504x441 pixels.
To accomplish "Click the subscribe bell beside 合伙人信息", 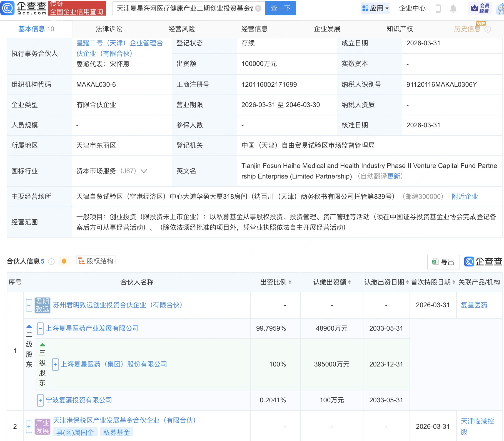I will 64,261.
